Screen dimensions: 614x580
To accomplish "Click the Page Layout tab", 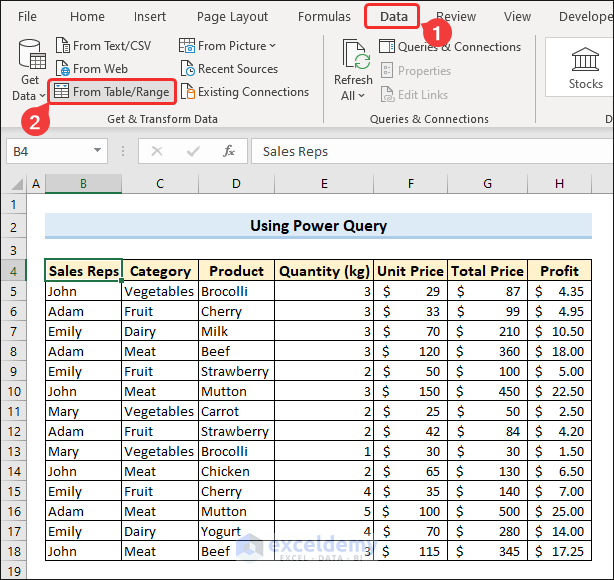I will tap(232, 16).
